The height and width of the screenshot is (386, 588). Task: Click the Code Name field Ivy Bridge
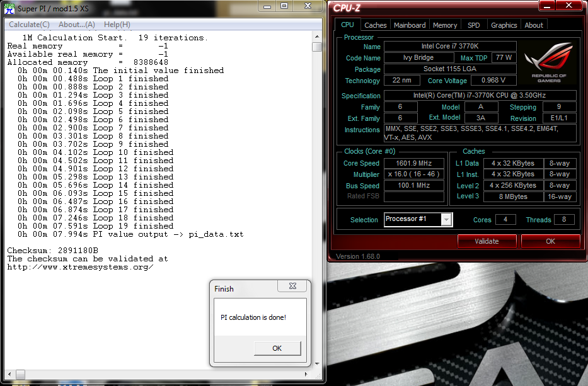click(x=418, y=57)
